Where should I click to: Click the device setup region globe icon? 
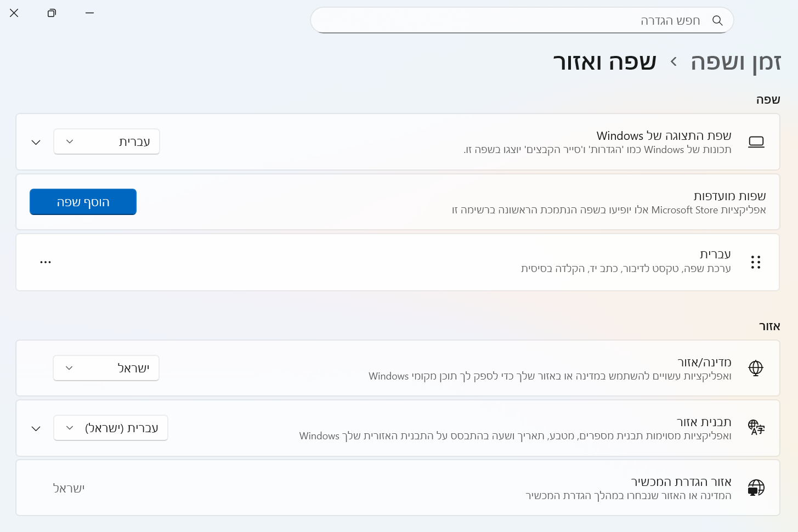pyautogui.click(x=756, y=488)
